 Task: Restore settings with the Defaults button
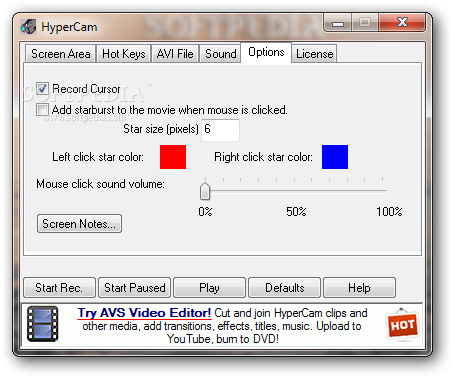tap(285, 287)
